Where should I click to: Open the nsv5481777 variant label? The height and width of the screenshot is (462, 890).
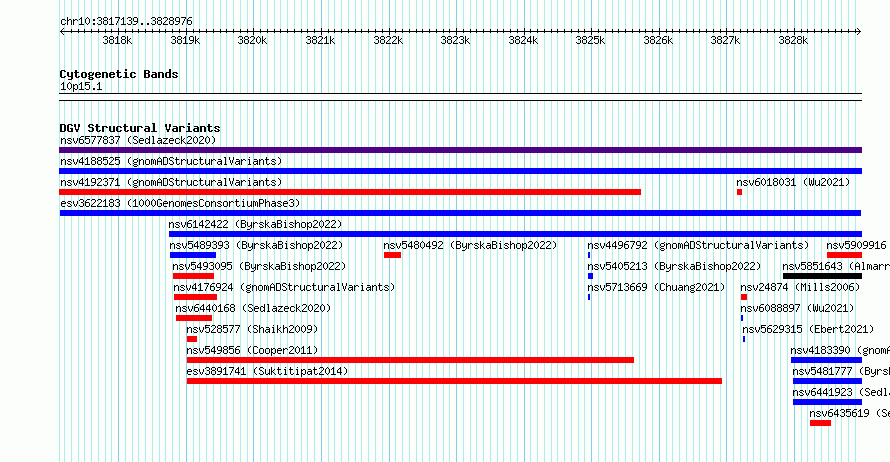tap(841, 371)
